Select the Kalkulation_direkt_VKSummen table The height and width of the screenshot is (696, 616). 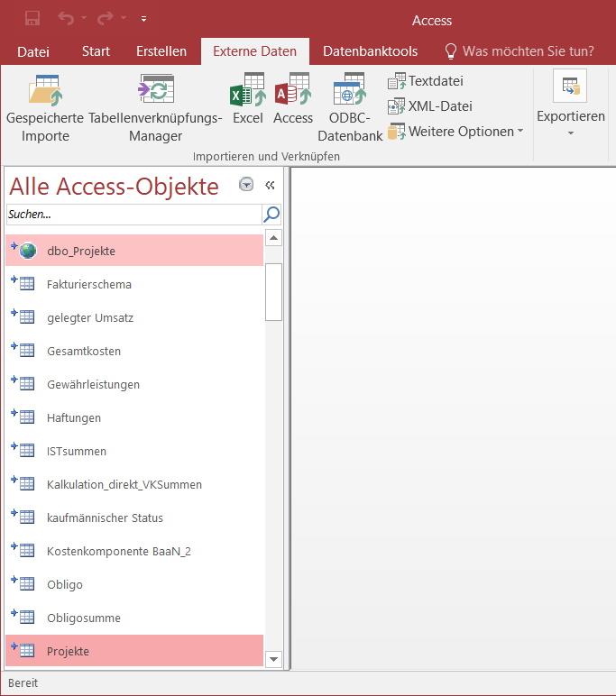coord(134,484)
